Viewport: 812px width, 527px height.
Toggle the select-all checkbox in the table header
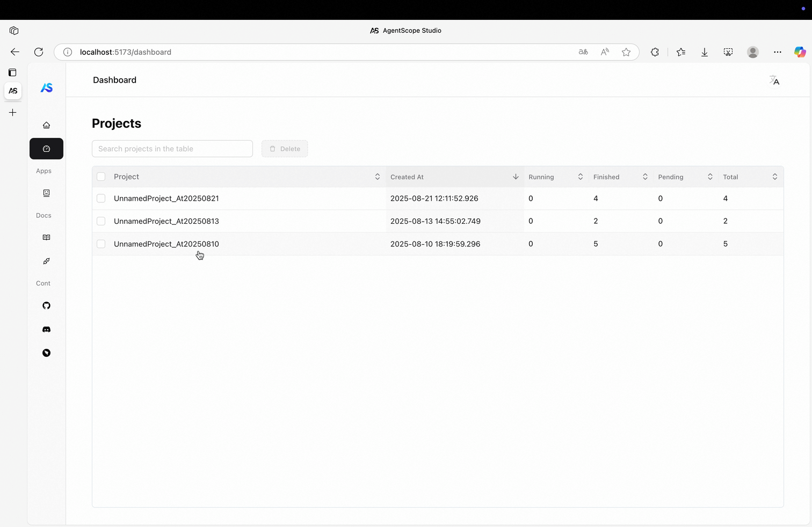(101, 177)
